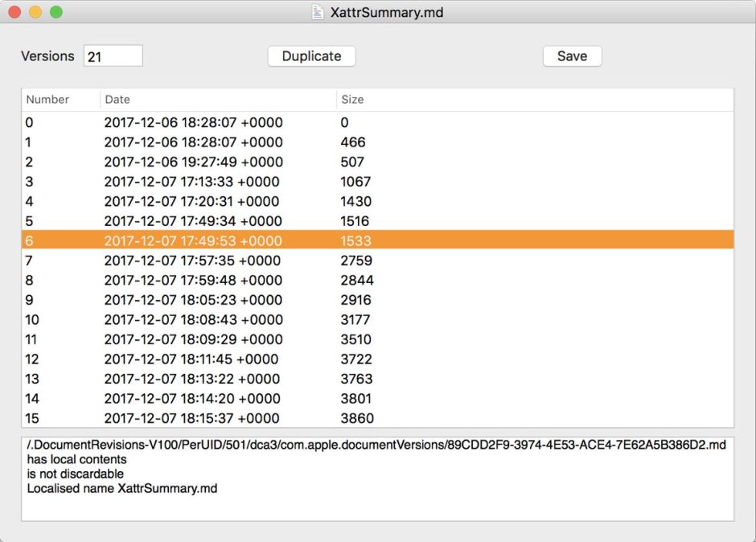Select version 15 with size 3860
Viewport: 756px width, 542px height.
click(x=193, y=418)
